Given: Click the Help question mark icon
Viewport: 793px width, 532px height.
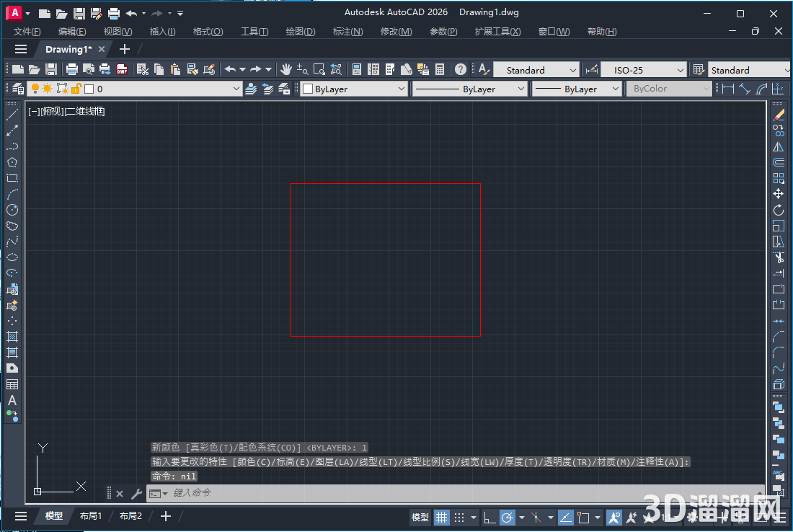Looking at the screenshot, I should click(x=460, y=69).
